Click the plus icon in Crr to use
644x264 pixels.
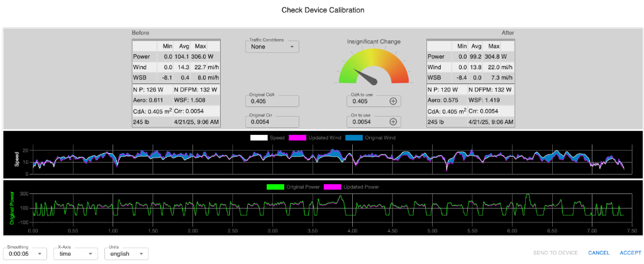click(x=393, y=122)
